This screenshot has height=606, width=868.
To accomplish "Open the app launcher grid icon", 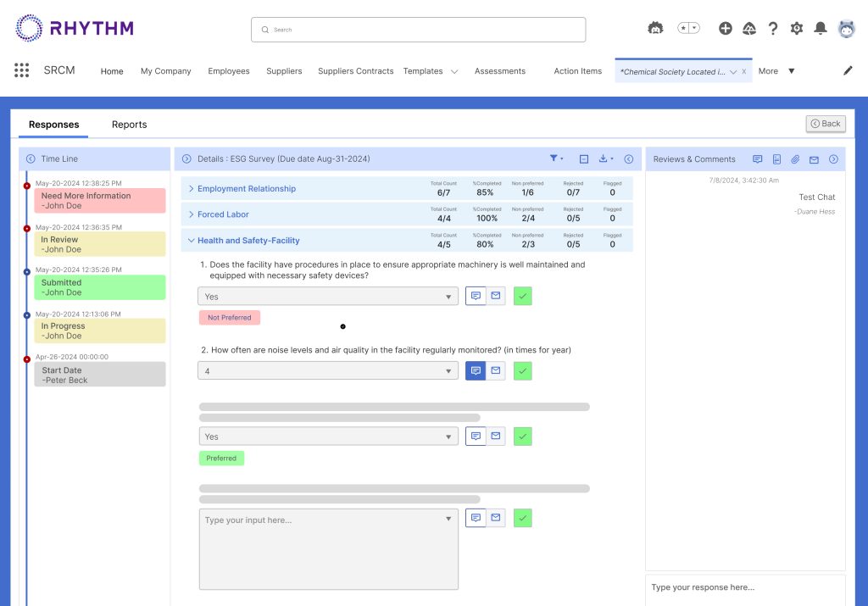I will pyautogui.click(x=22, y=70).
